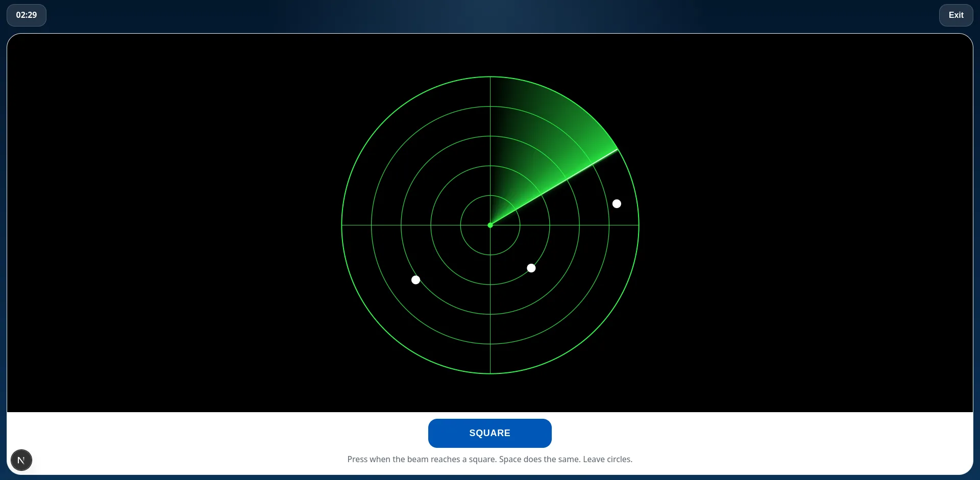Screen dimensions: 980x480
Task: Click the blue SQUARE button
Action: coord(489,433)
